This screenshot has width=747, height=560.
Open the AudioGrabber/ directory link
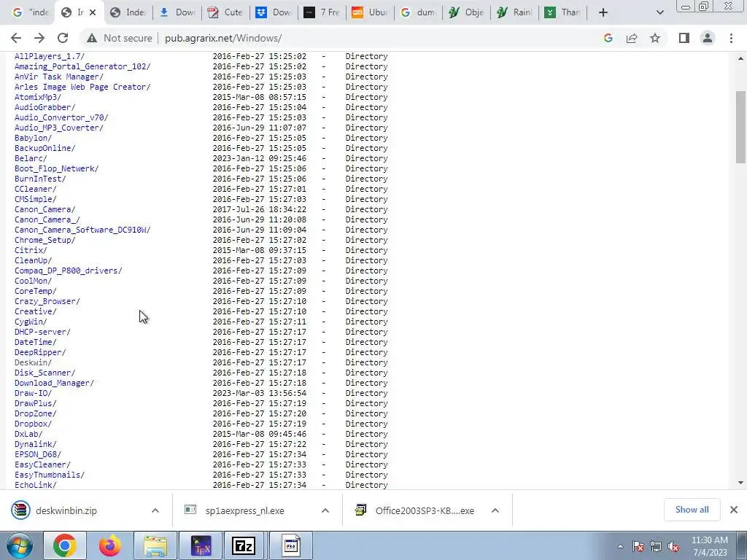point(44,107)
